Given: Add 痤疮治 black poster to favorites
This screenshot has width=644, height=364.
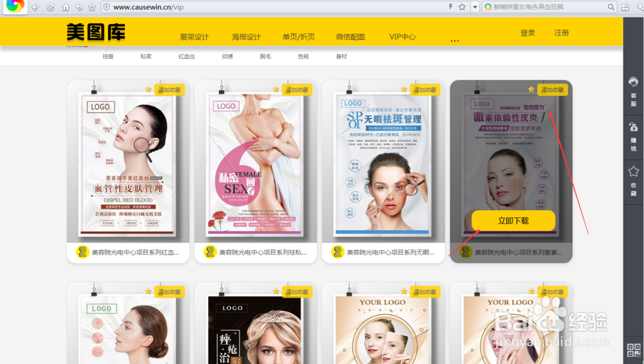Looking at the screenshot, I should click(x=297, y=292).
